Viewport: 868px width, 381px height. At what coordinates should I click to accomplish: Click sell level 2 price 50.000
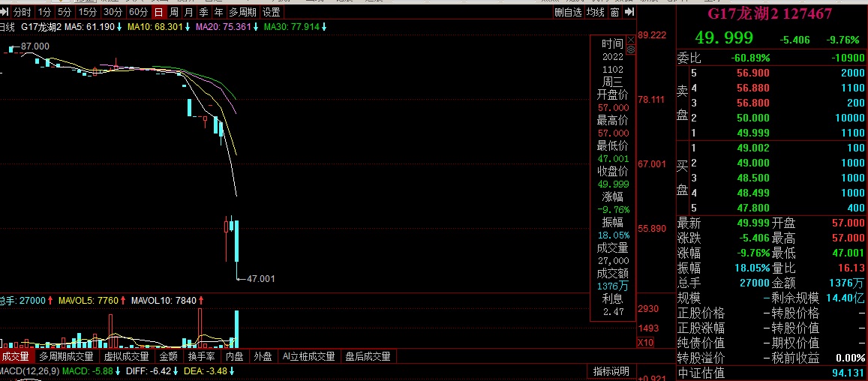752,118
